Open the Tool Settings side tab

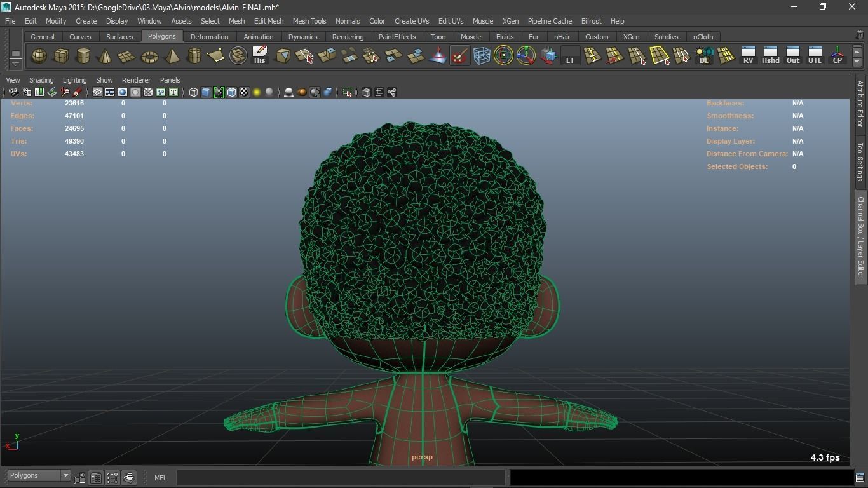(860, 161)
